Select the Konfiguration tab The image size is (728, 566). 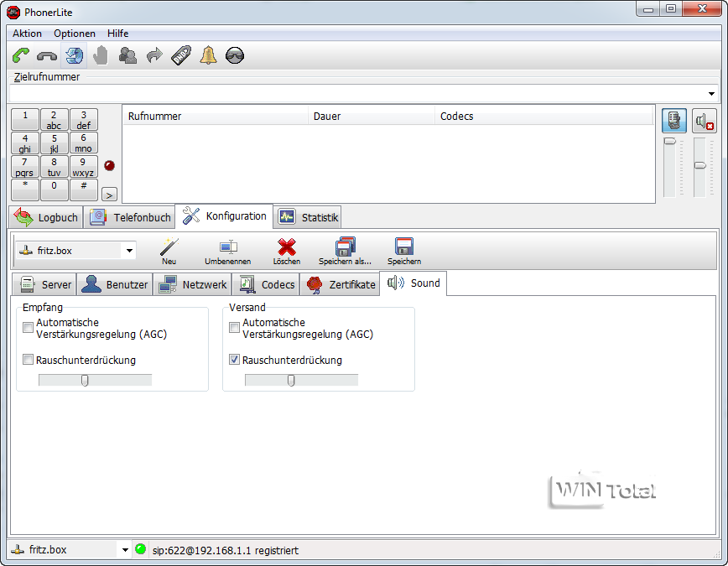[224, 215]
